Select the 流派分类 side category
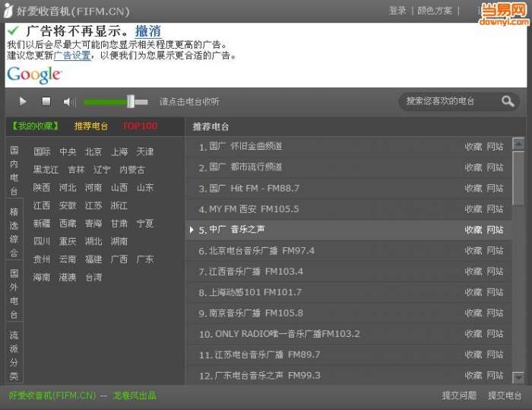 coord(14,355)
